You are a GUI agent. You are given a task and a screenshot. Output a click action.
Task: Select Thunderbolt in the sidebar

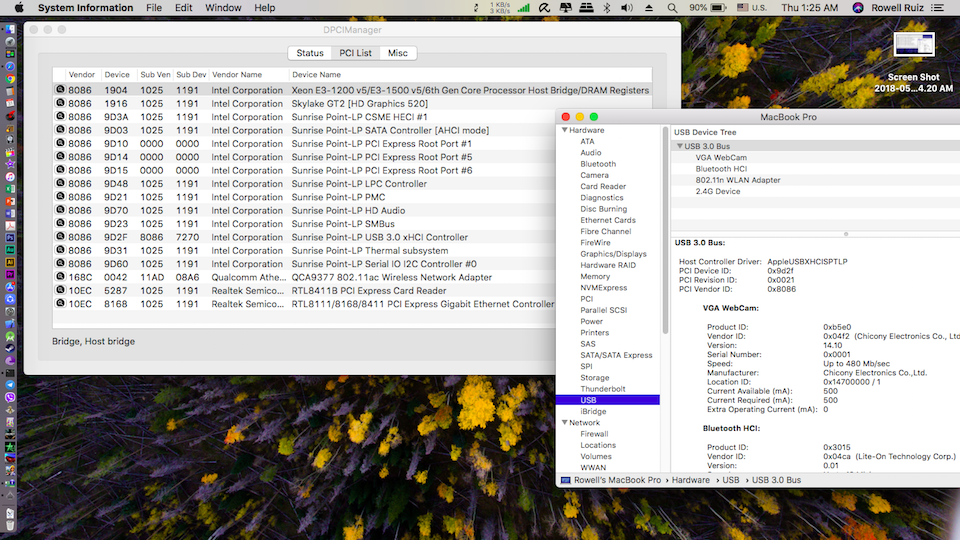(603, 389)
